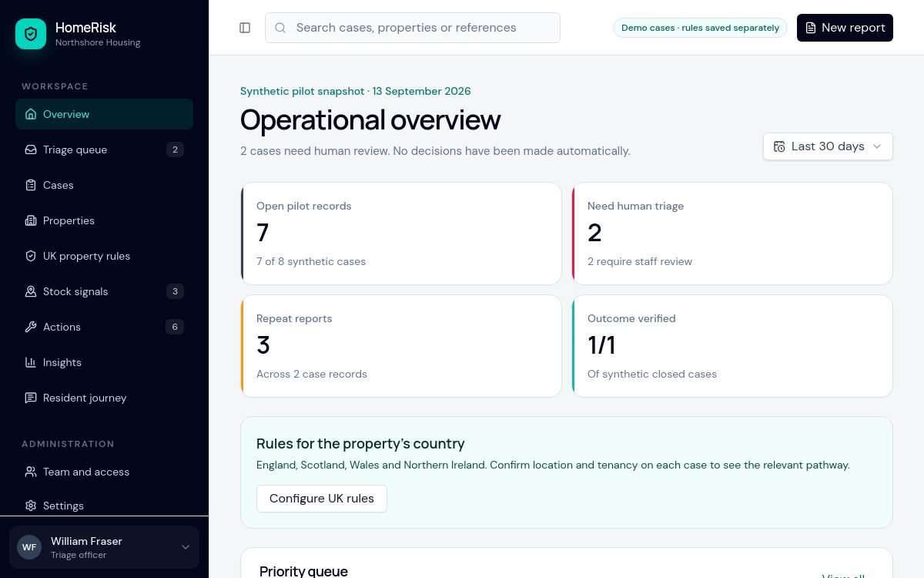Click Configure UK rules button
This screenshot has width=924, height=578.
322,499
